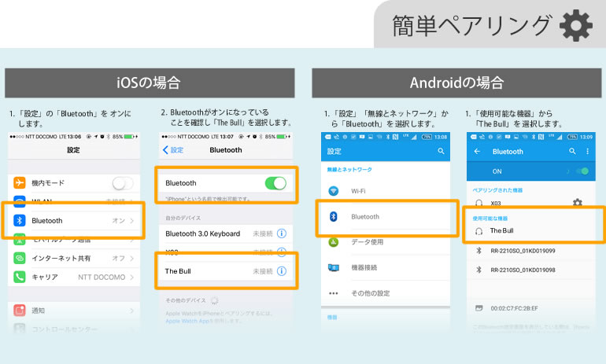
Task: Tap the green データ使用 icon
Action: [x=333, y=242]
